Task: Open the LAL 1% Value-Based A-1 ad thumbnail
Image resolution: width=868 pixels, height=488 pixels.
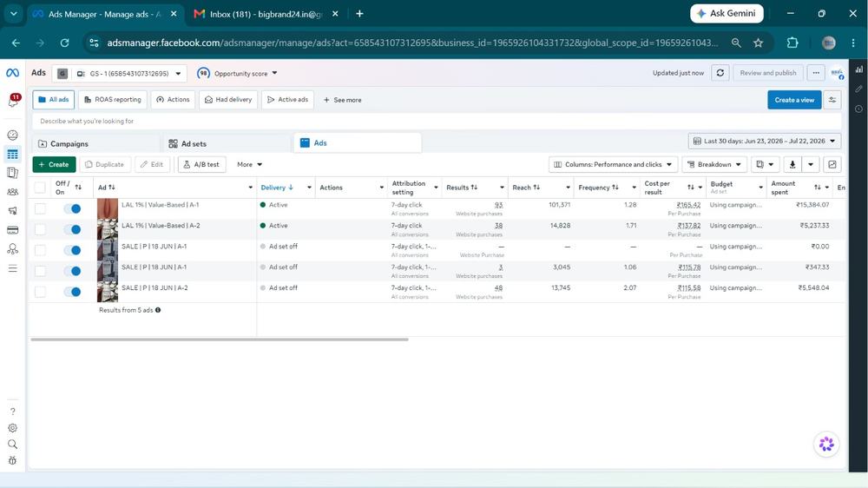Action: coord(108,208)
